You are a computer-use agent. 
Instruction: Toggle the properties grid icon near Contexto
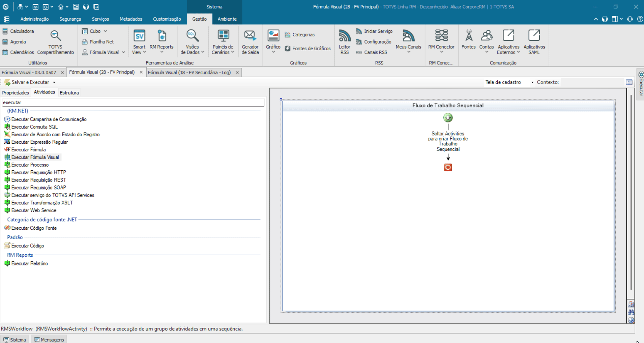(x=629, y=82)
